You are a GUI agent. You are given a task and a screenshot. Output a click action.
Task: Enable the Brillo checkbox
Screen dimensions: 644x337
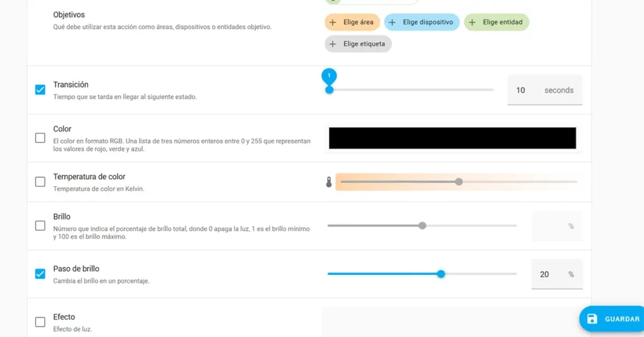pos(40,226)
